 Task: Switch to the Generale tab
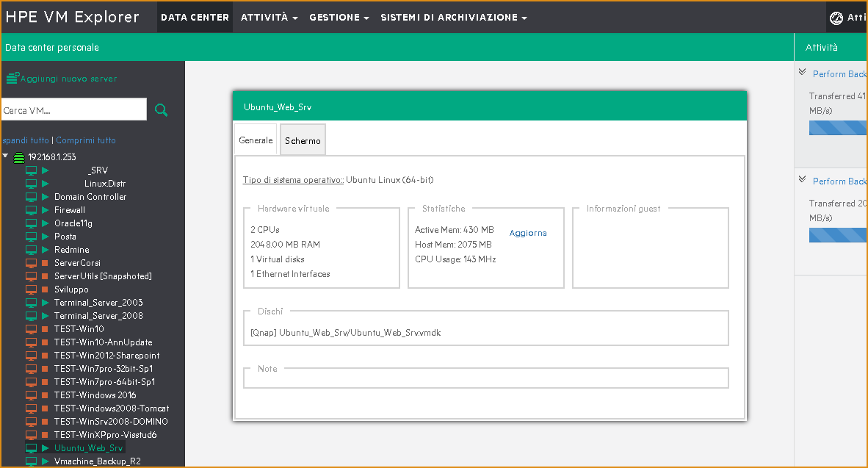click(x=256, y=140)
